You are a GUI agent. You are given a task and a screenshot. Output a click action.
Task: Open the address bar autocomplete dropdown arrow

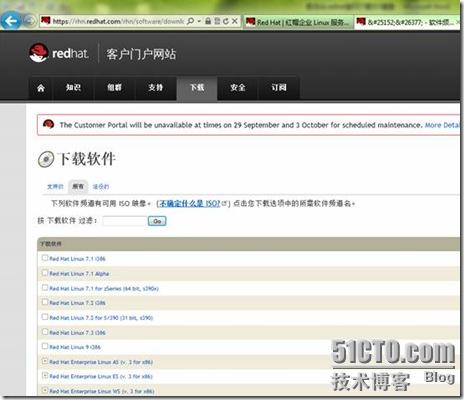pos(199,21)
